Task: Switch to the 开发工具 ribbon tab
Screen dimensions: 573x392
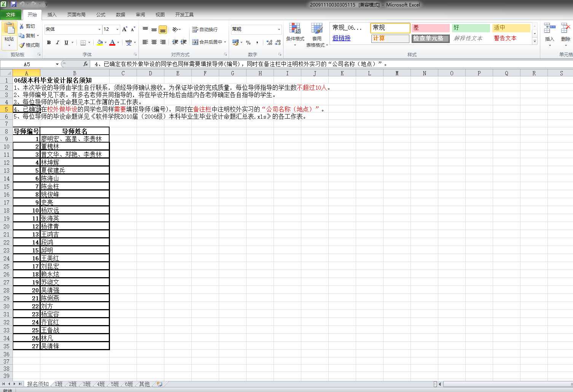Action: click(185, 14)
